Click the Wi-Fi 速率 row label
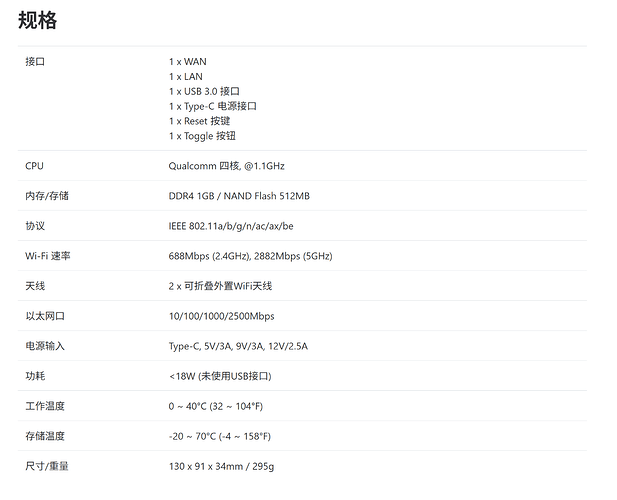Screen dimensions: 617x500 click(47, 256)
